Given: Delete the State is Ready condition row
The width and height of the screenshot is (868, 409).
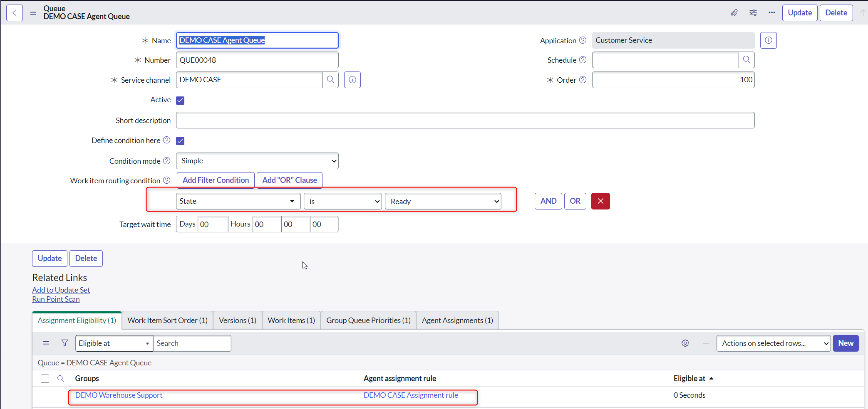Looking at the screenshot, I should click(600, 201).
